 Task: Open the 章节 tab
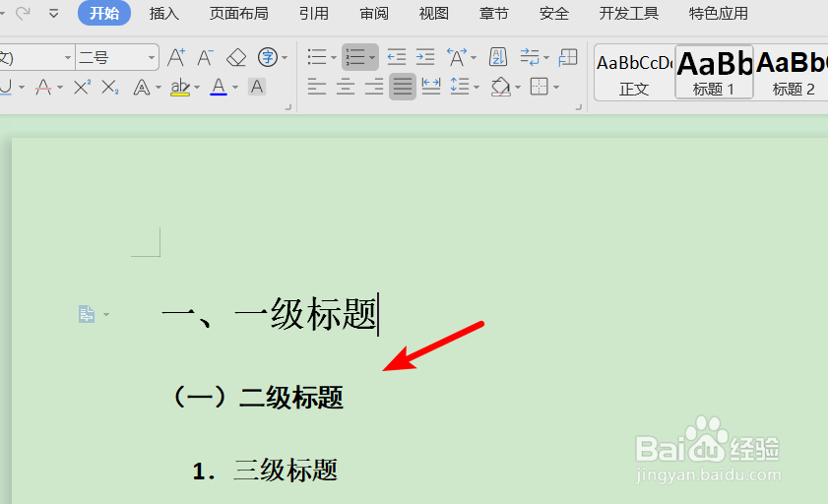pyautogui.click(x=493, y=13)
